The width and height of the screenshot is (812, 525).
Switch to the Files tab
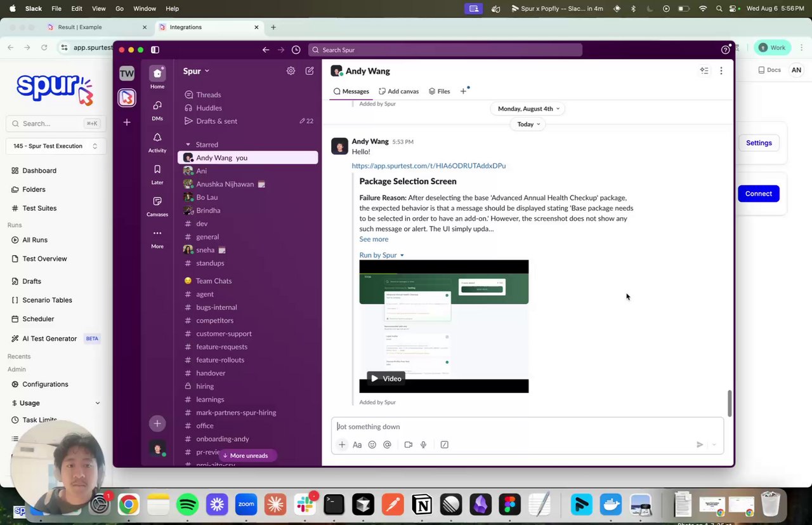coord(439,91)
